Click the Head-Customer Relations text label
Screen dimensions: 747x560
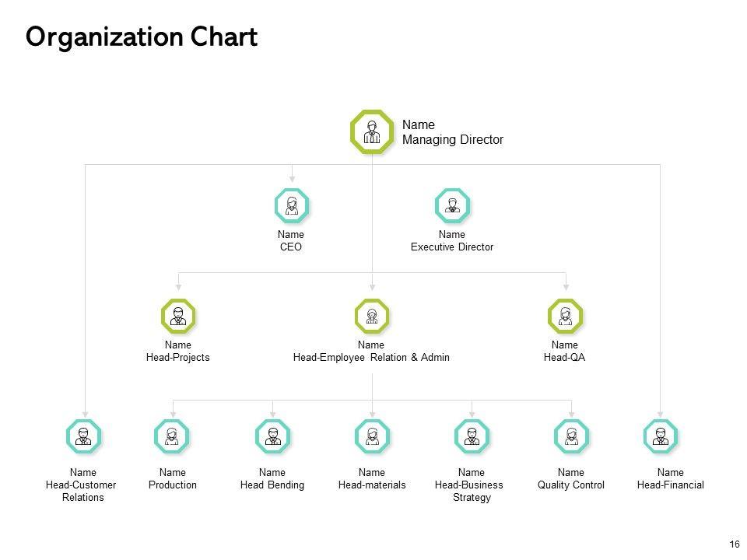(x=83, y=491)
